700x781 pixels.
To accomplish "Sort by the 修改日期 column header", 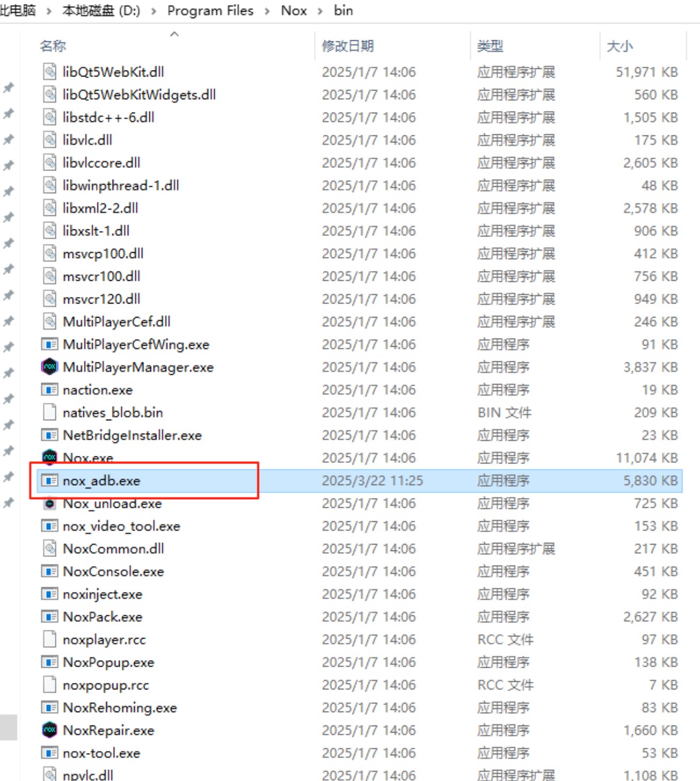I will (x=348, y=46).
